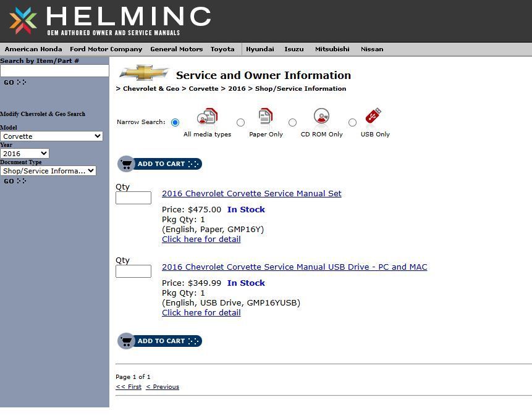Click the Chevrolet bowtie logo
532x416 pixels.
[143, 73]
